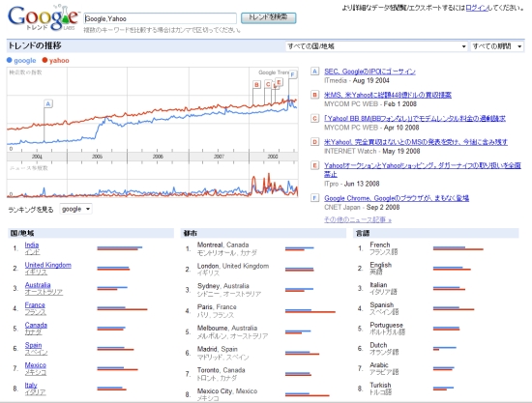Click the Spanish language row
The height and width of the screenshot is (403, 532).
[x=435, y=308]
